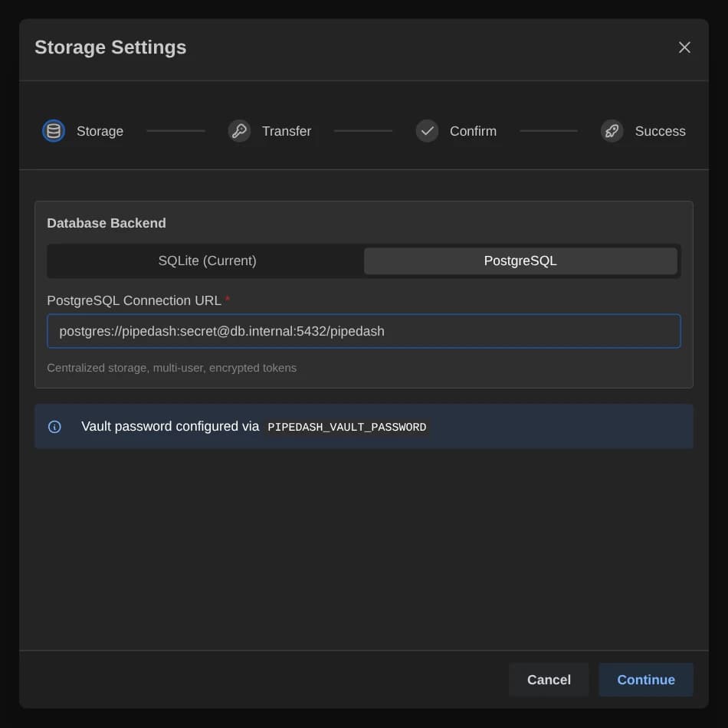Click the 'Centralized storage, multi-user' hint text
The width and height of the screenshot is (728, 728).
[x=172, y=368]
